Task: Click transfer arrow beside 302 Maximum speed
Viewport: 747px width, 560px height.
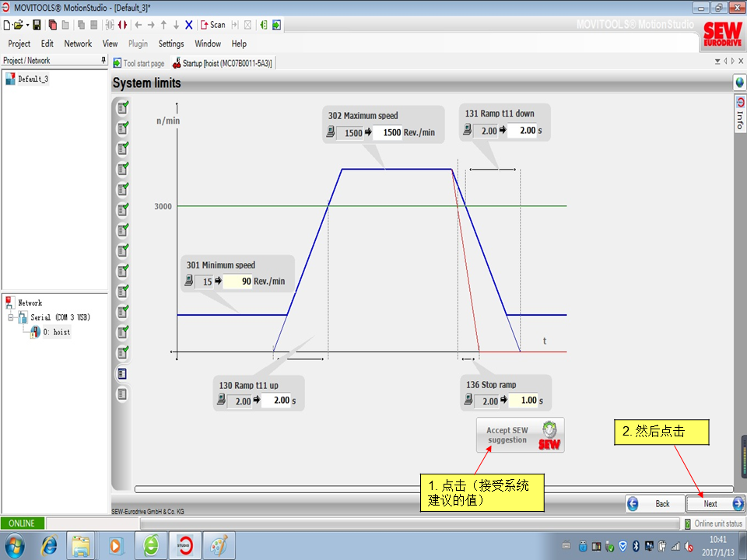Action: 368,133
